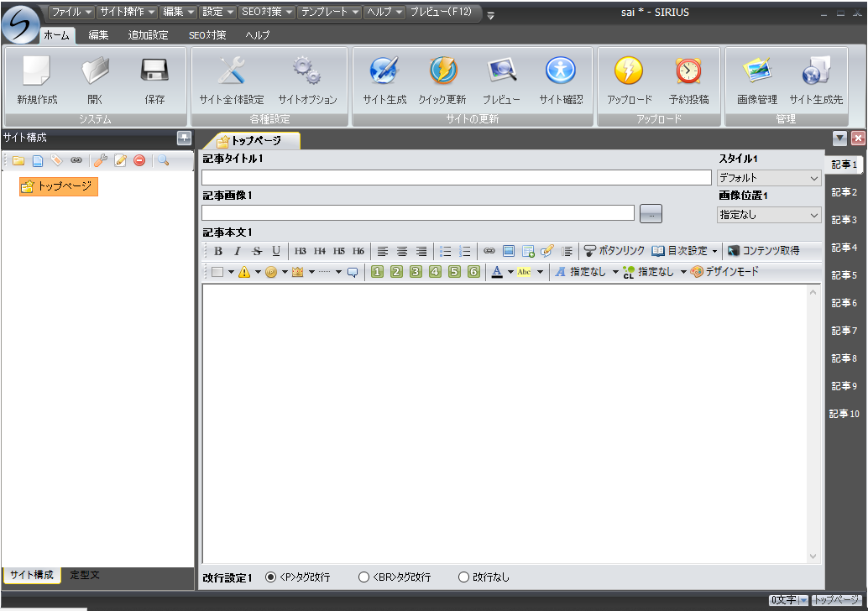Insert H3 heading tag

[x=300, y=251]
